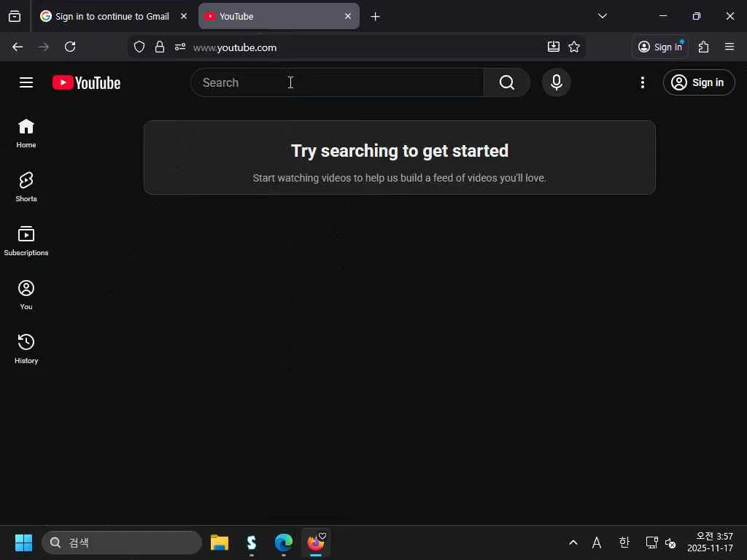Open the clock and date panel
Image resolution: width=747 pixels, height=560 pixels.
(710, 542)
